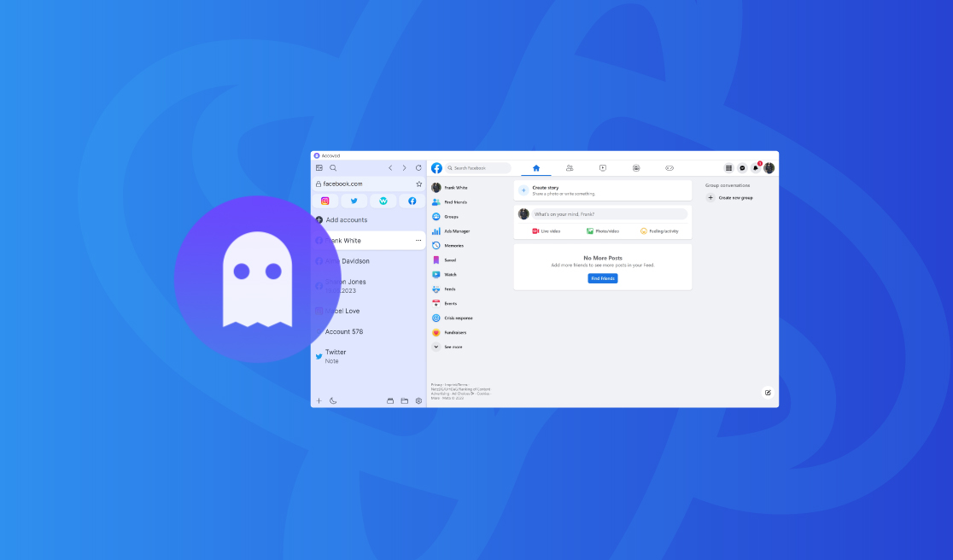Open the Instagram quick-access tile
The image size is (953, 560).
[x=325, y=201]
